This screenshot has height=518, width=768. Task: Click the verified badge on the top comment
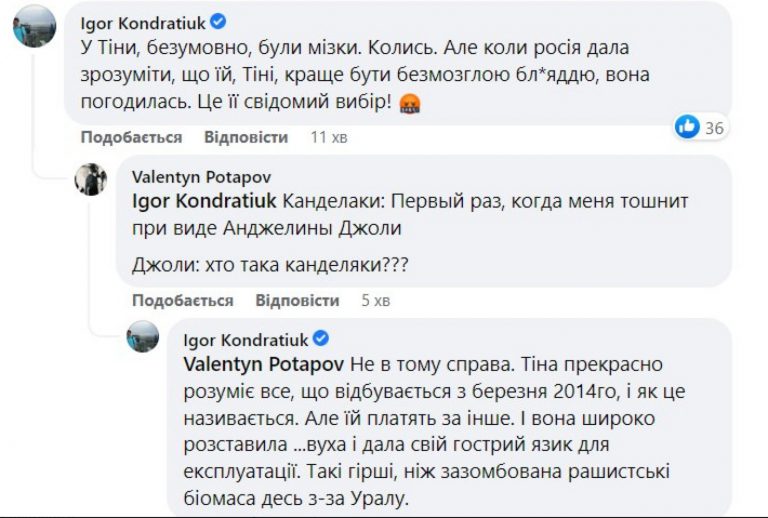pyautogui.click(x=219, y=21)
